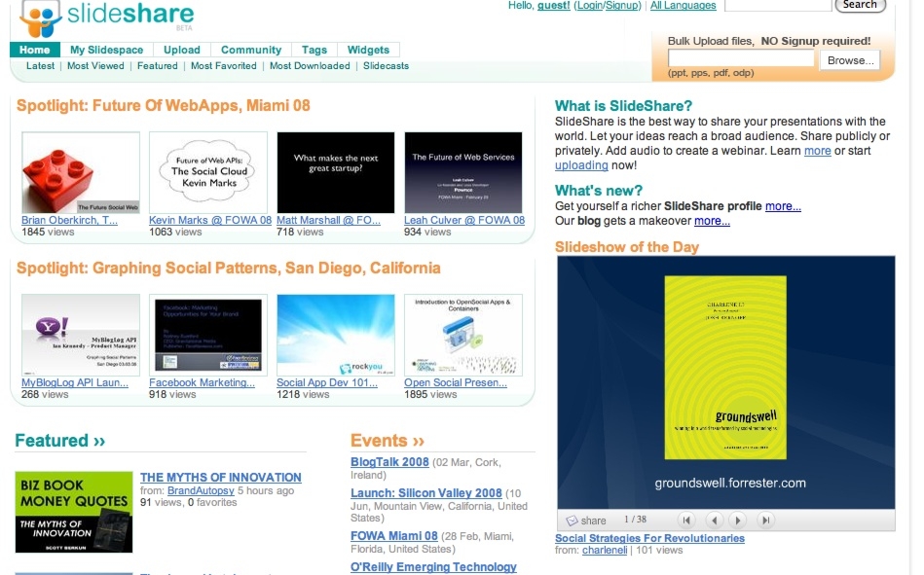The width and height of the screenshot is (924, 575).
Task: Go to the Upload tab
Action: point(182,50)
